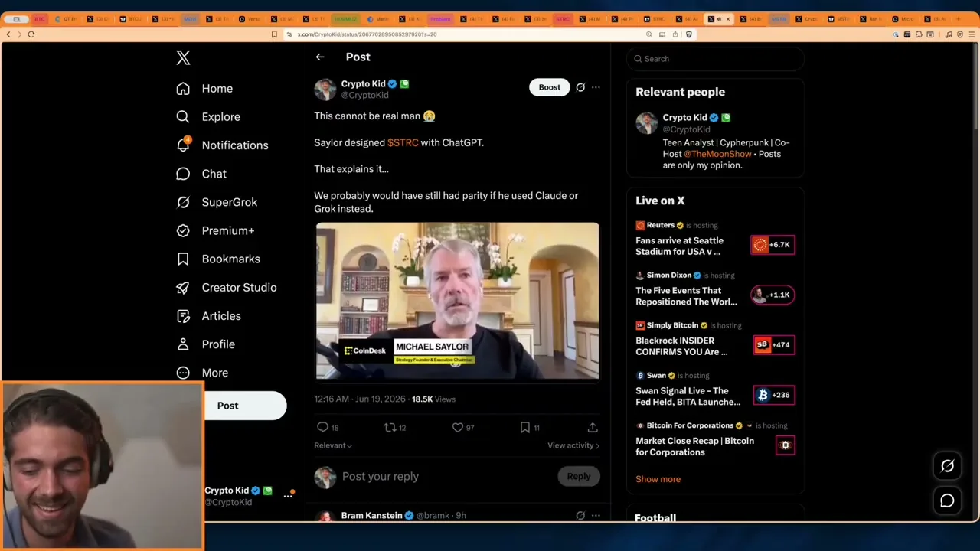Open the three-dot menu on Crypto Kid's post

coord(596,87)
